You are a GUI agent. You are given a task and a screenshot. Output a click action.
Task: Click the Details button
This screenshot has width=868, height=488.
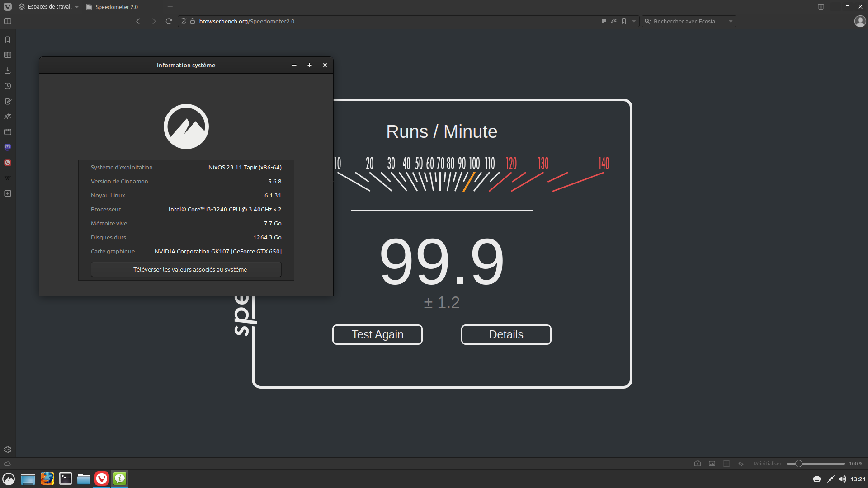click(506, 334)
